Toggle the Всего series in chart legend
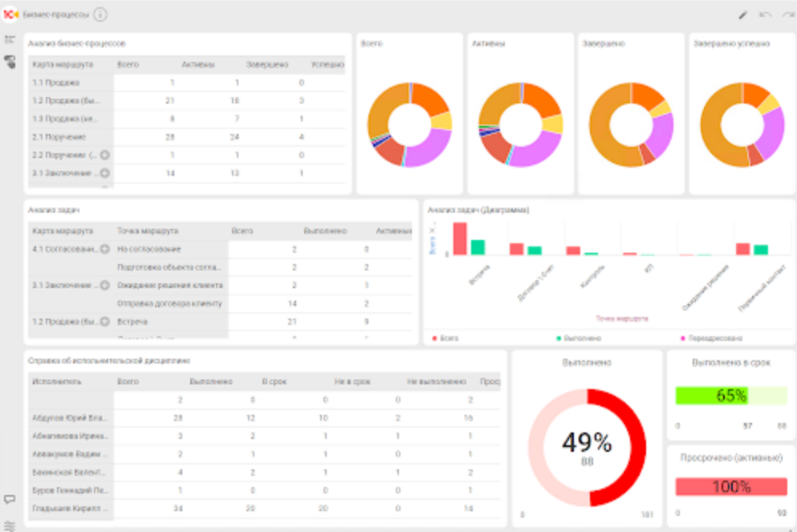 [x=445, y=339]
